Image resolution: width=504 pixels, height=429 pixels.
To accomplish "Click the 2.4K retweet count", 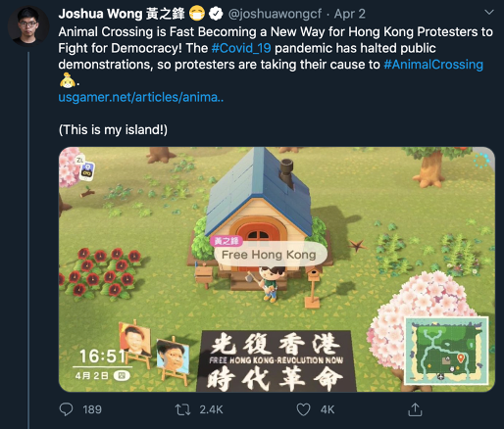I will pos(211,409).
